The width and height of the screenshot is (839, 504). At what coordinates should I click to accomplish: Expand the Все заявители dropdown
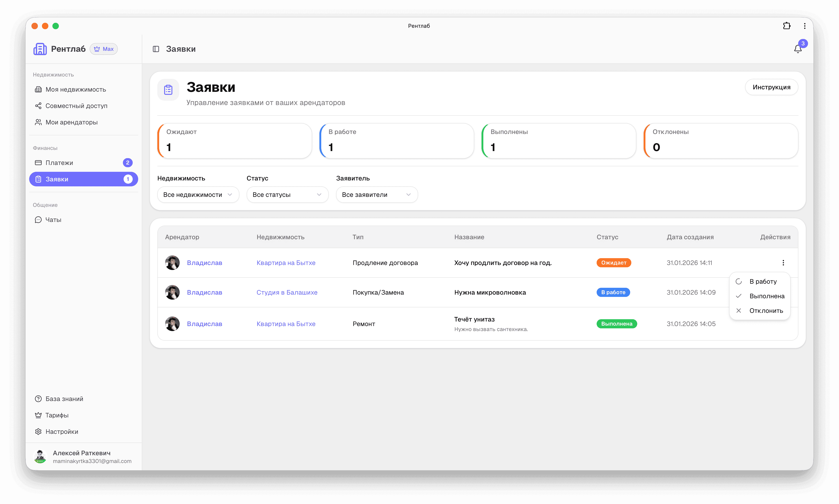[376, 195]
